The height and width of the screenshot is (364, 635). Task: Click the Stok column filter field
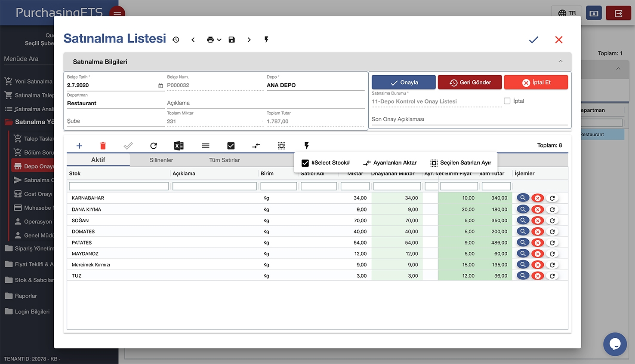tap(119, 186)
